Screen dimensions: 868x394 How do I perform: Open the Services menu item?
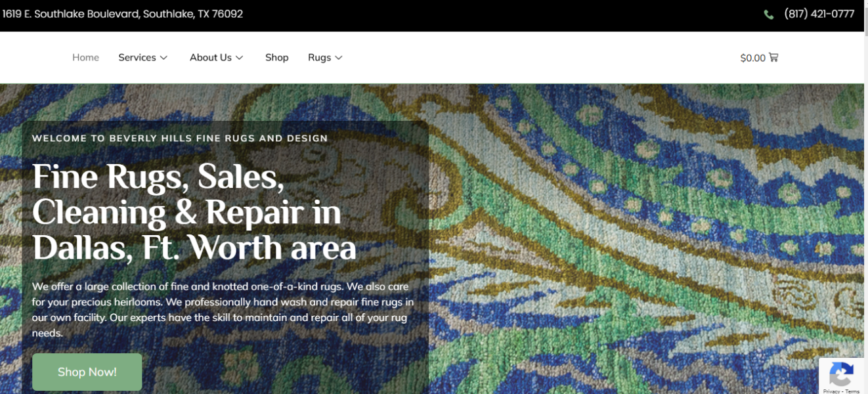point(137,57)
